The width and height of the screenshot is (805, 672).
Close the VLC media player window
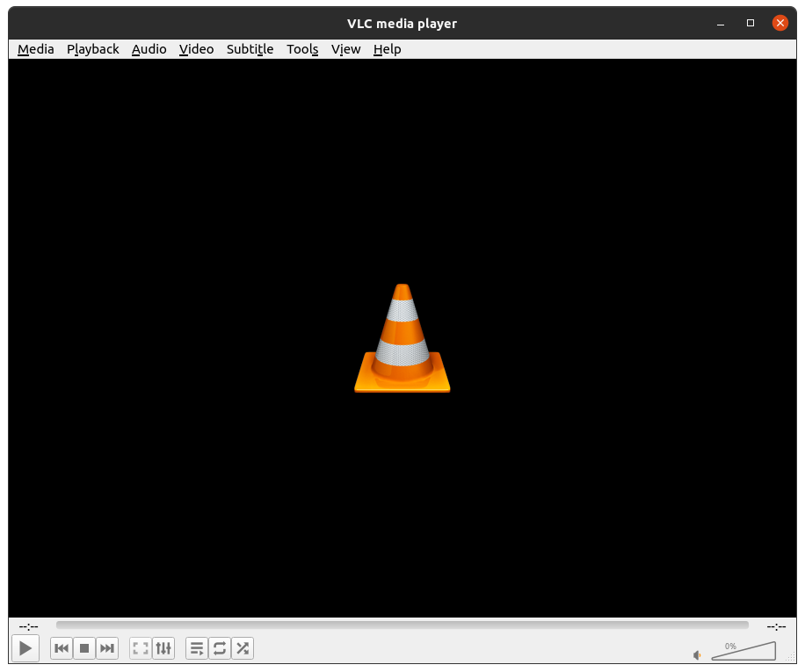[x=780, y=23]
